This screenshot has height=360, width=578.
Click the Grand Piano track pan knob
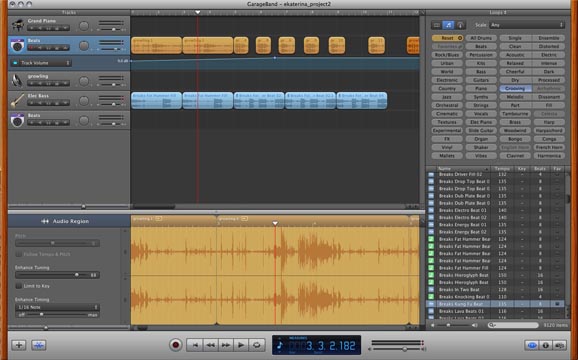84,26
